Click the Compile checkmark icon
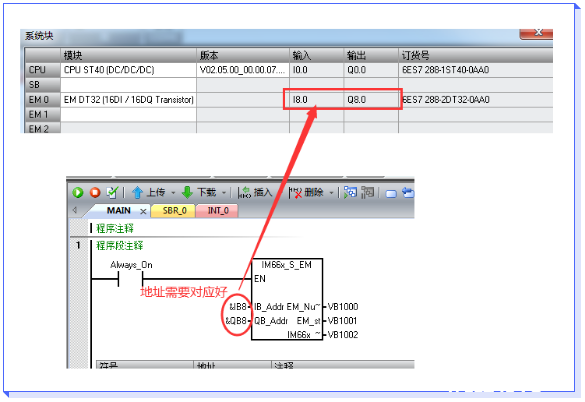Image resolution: width=585 pixels, height=402 pixels. pyautogui.click(x=112, y=193)
